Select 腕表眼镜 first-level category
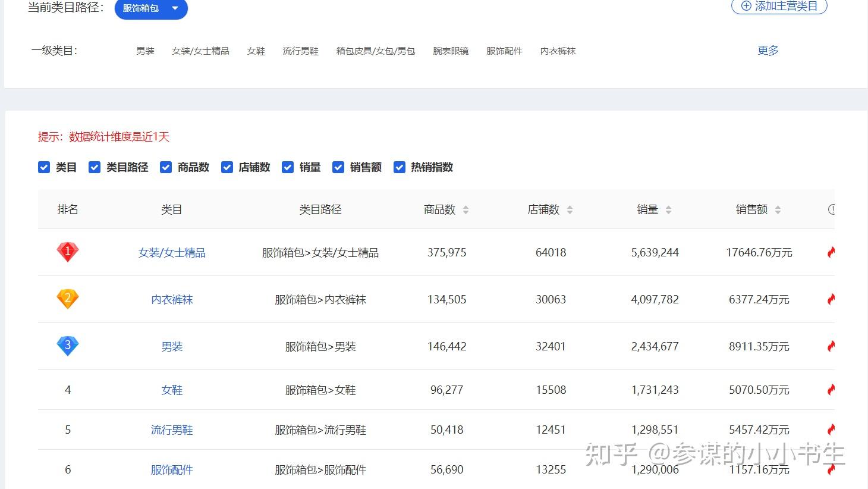This screenshot has width=868, height=489. [x=451, y=51]
